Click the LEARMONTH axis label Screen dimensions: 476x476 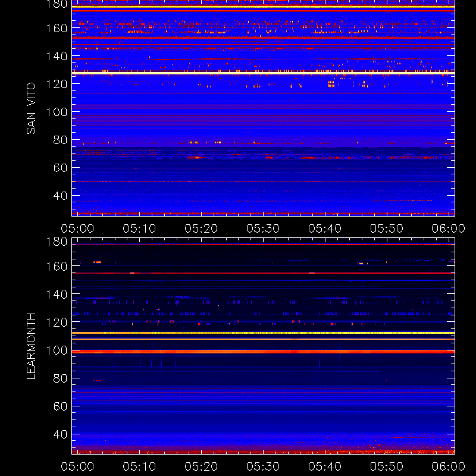click(x=31, y=346)
